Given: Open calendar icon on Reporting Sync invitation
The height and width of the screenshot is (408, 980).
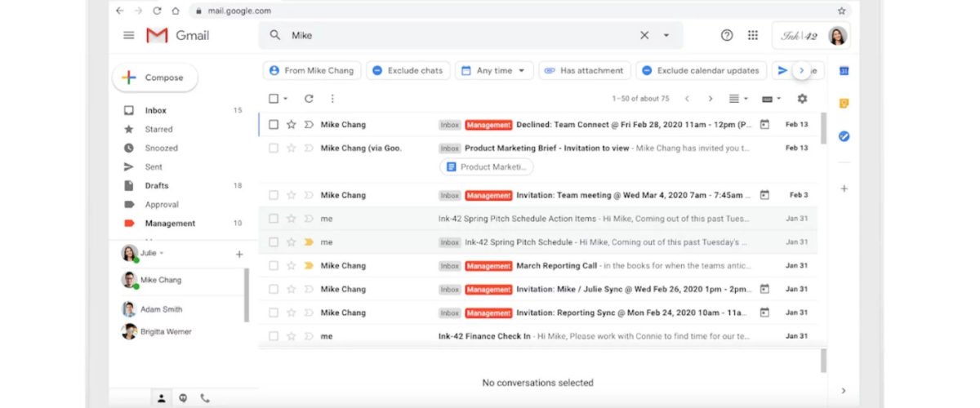Looking at the screenshot, I should [764, 313].
